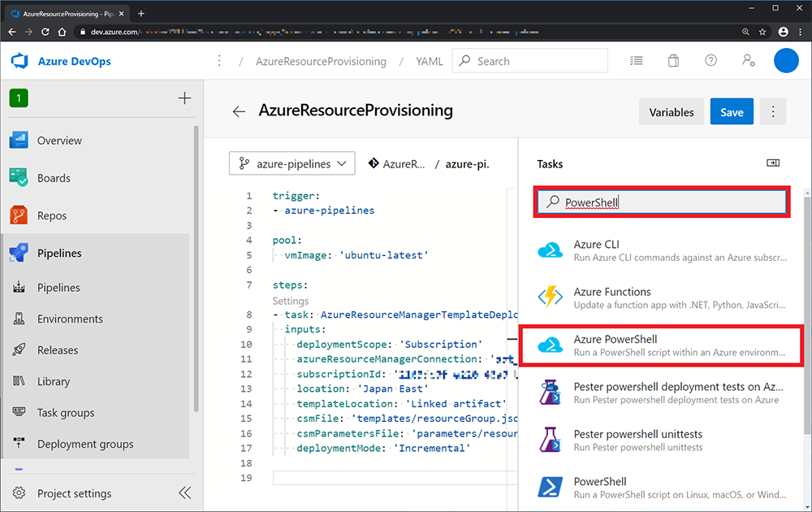Click editor line 19 empty row
This screenshot has height=512, width=812.
[x=395, y=478]
